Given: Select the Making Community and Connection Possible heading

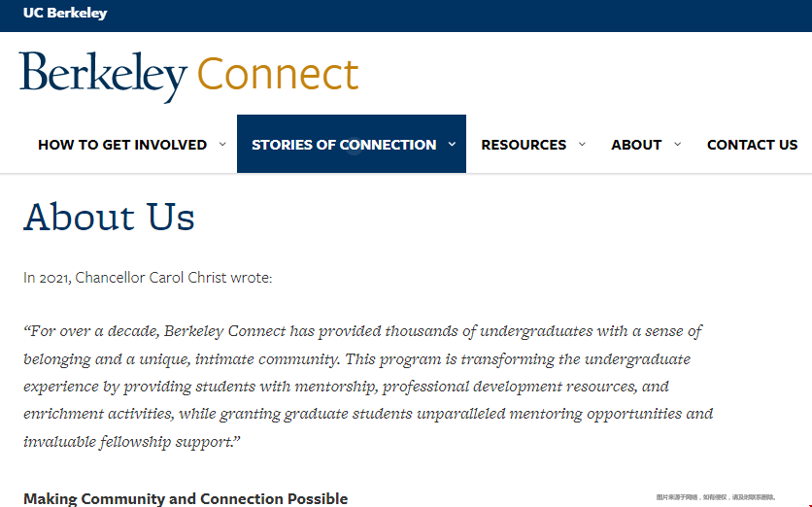Looking at the screenshot, I should pyautogui.click(x=186, y=498).
